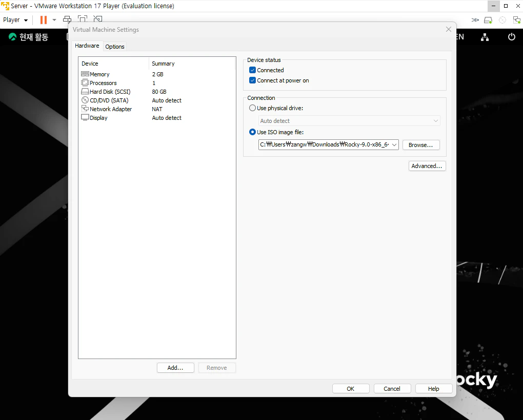Toggle the Connect at power on checkbox
The height and width of the screenshot is (420, 523).
tap(252, 80)
